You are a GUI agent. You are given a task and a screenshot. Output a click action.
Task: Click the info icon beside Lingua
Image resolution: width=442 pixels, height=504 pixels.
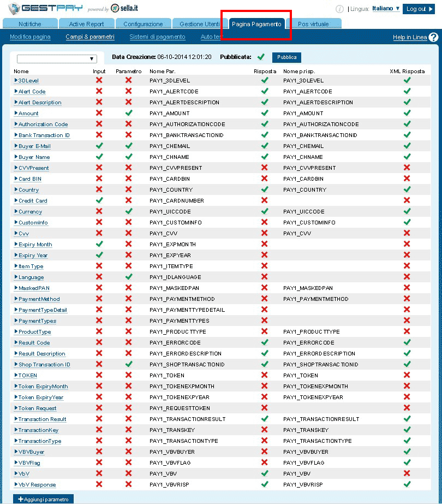coord(339,9)
